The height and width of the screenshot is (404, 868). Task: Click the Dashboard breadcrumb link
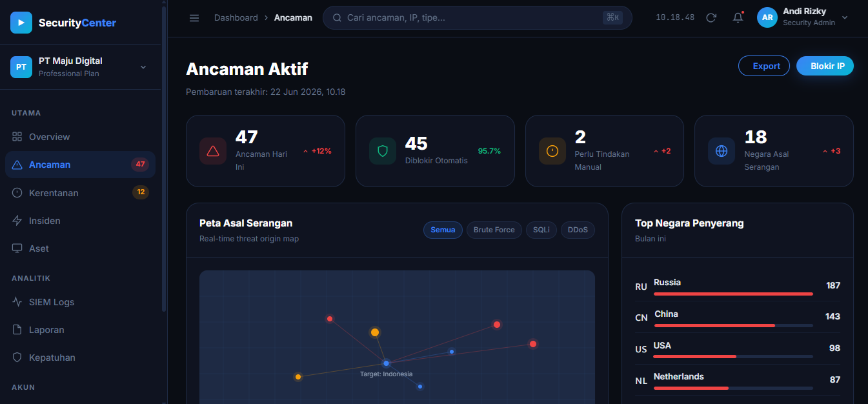click(236, 17)
